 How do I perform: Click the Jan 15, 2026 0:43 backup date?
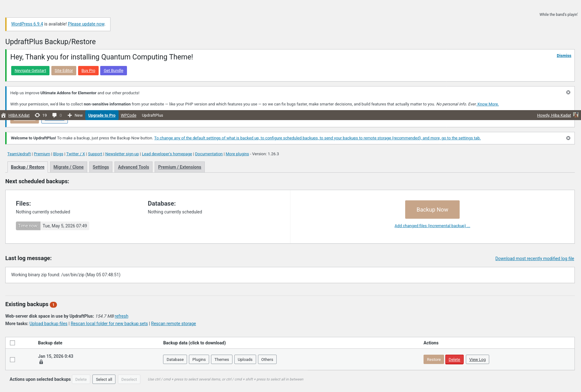tap(56, 356)
